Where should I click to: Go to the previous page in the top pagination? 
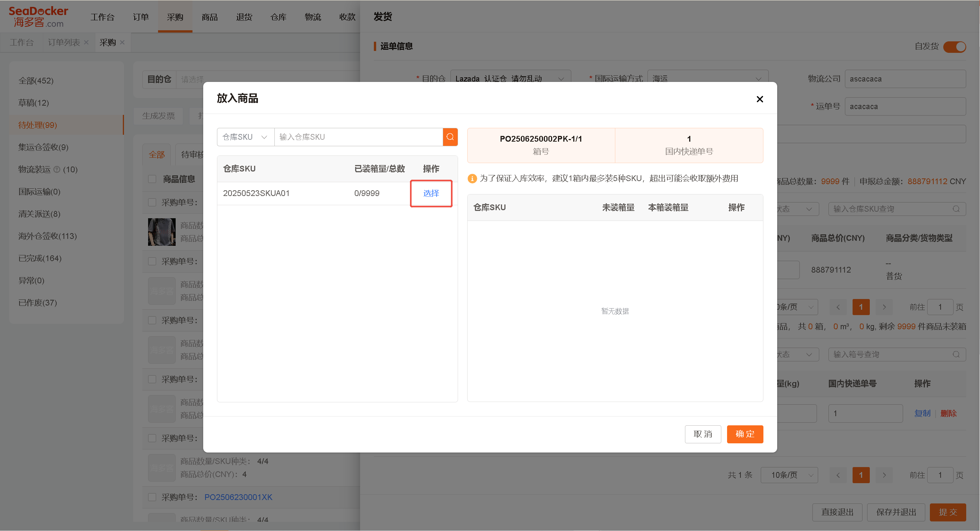coord(838,307)
